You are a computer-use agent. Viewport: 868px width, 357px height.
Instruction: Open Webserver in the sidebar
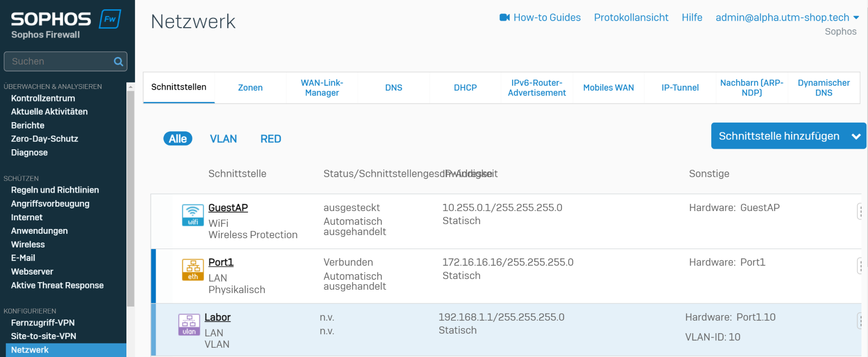(x=32, y=271)
